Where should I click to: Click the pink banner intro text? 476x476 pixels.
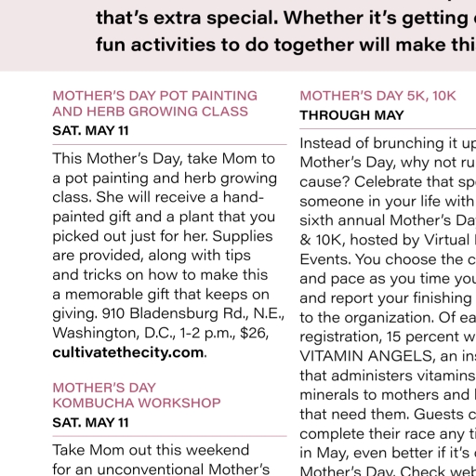(285, 31)
